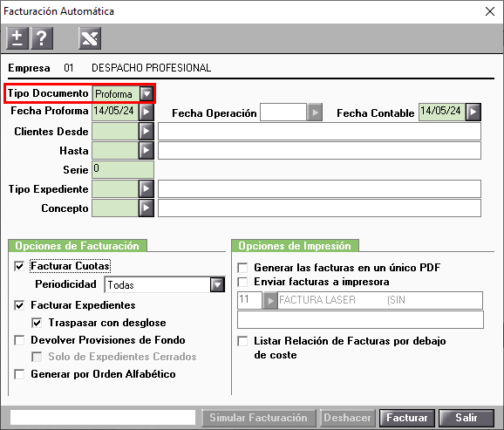Click the FACTURA LASER description field
Screen dimensions: 504x430
380,300
